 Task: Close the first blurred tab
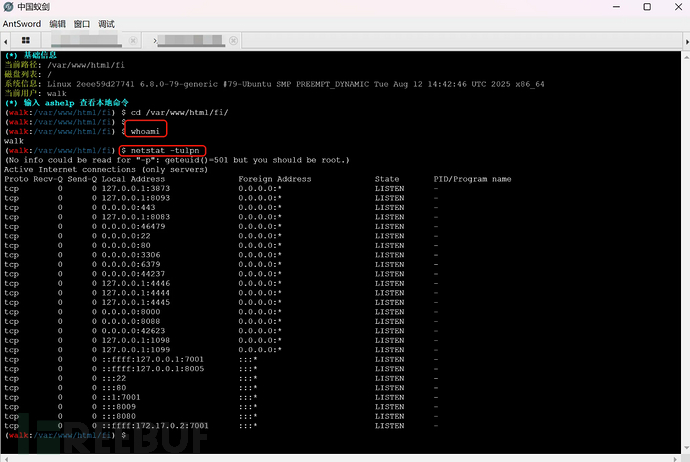(133, 41)
